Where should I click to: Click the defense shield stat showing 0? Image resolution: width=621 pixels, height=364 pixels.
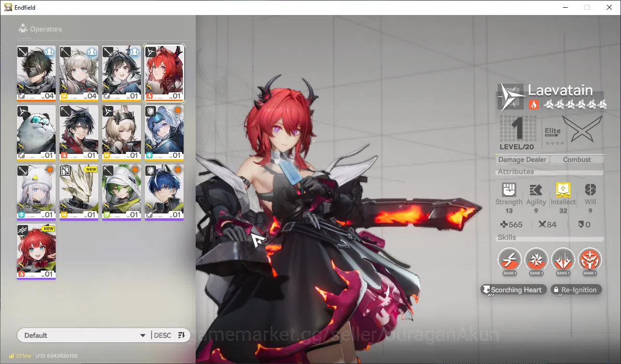click(585, 225)
